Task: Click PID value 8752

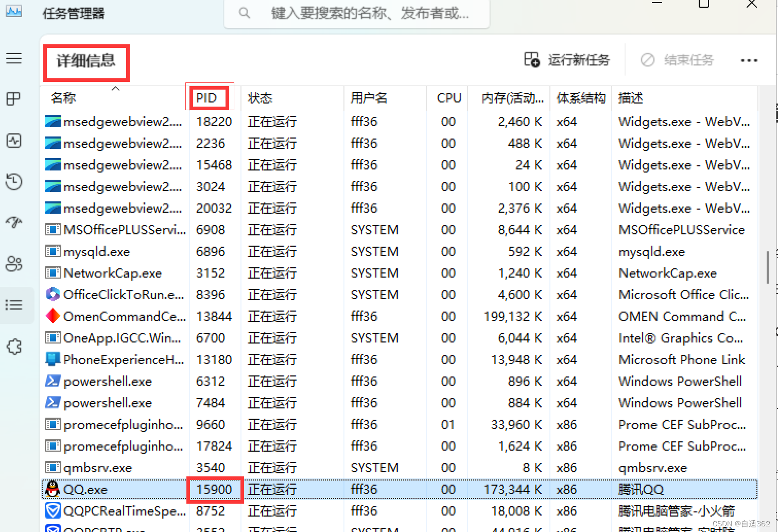Action: (211, 511)
